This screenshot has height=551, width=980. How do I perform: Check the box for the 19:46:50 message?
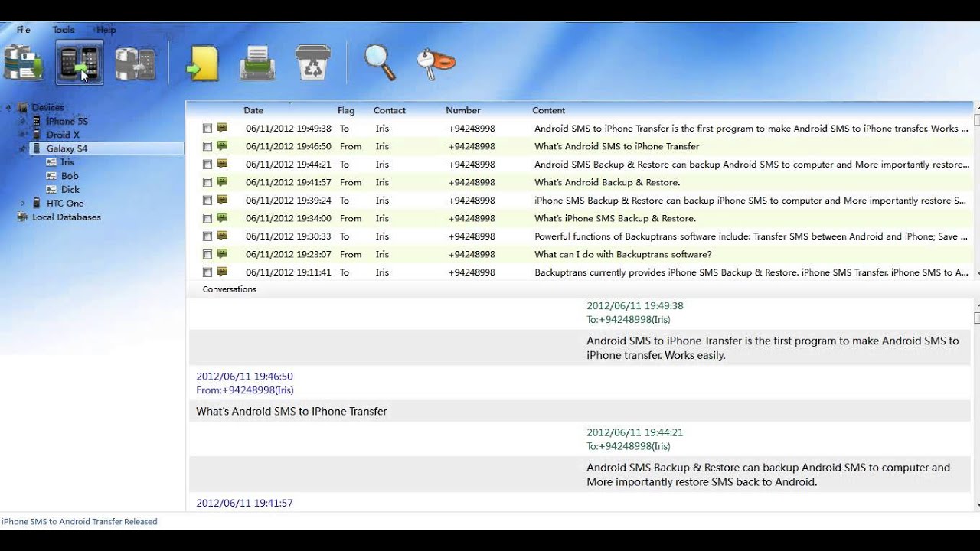[x=207, y=146]
